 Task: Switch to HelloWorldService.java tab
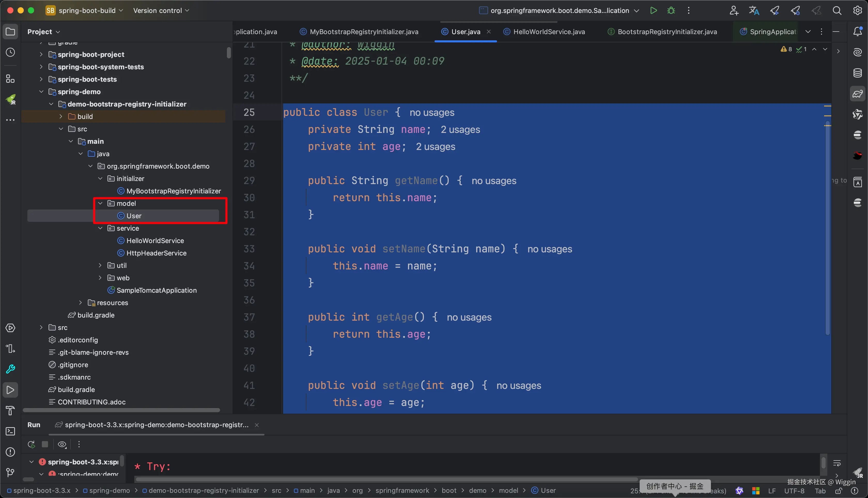pos(548,32)
